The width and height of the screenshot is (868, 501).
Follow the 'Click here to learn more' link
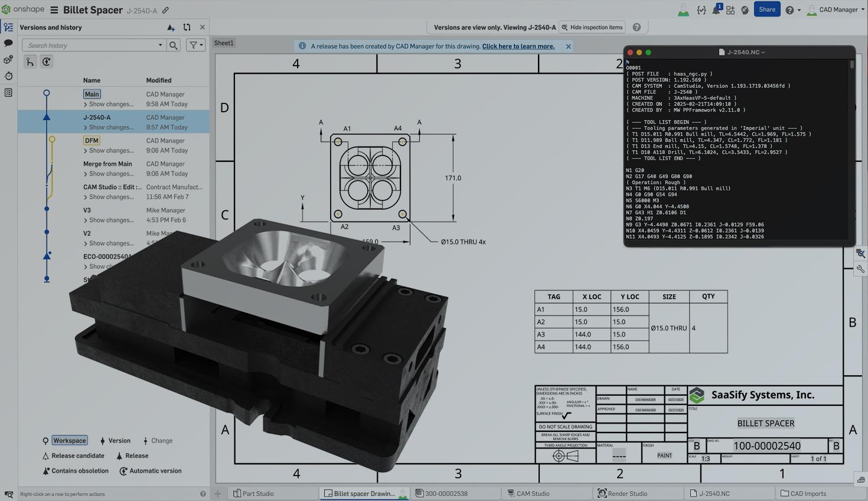tap(518, 46)
